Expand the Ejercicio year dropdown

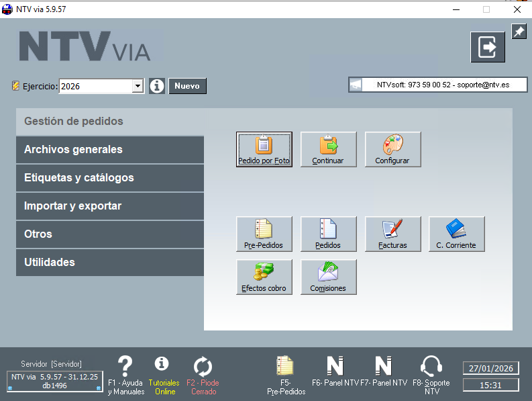138,86
